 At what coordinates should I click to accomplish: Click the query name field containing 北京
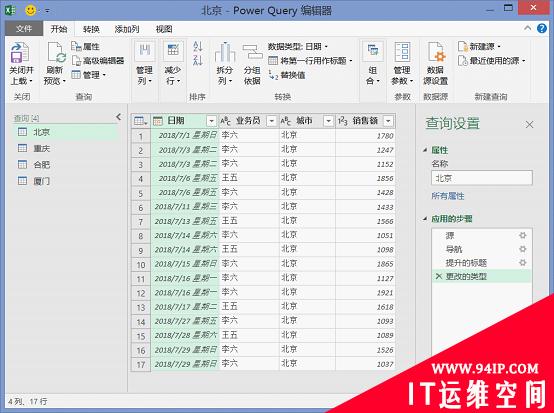[x=482, y=178]
